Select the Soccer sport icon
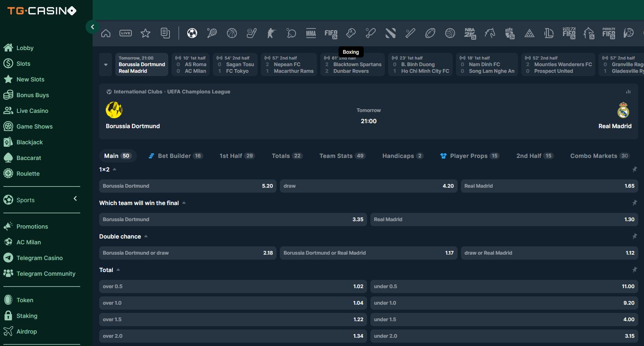This screenshot has width=644, height=346. (192, 33)
